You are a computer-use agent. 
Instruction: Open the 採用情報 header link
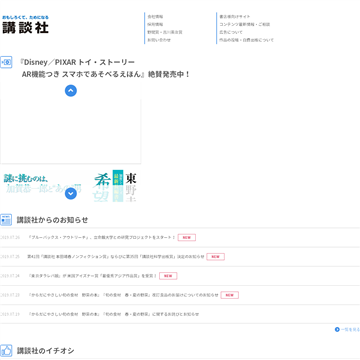pyautogui.click(x=155, y=24)
